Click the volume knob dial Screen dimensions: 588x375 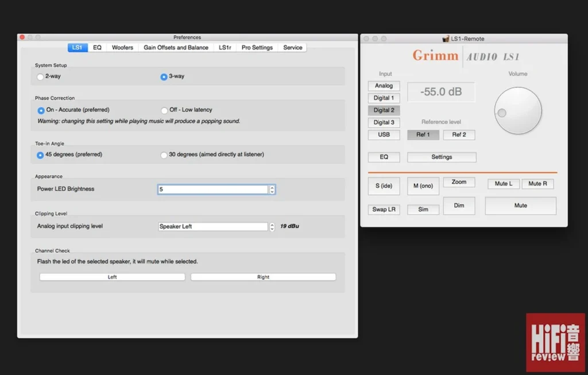(518, 111)
